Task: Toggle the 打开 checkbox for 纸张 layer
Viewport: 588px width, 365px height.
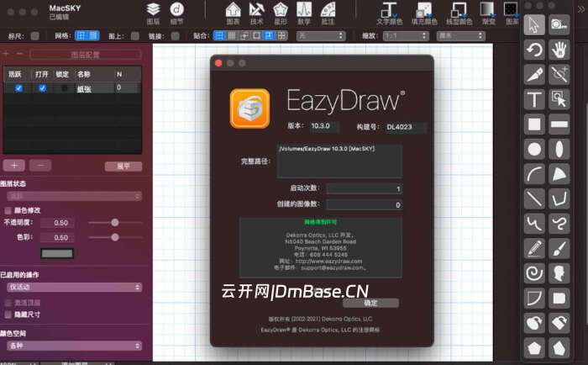Action: coord(42,87)
